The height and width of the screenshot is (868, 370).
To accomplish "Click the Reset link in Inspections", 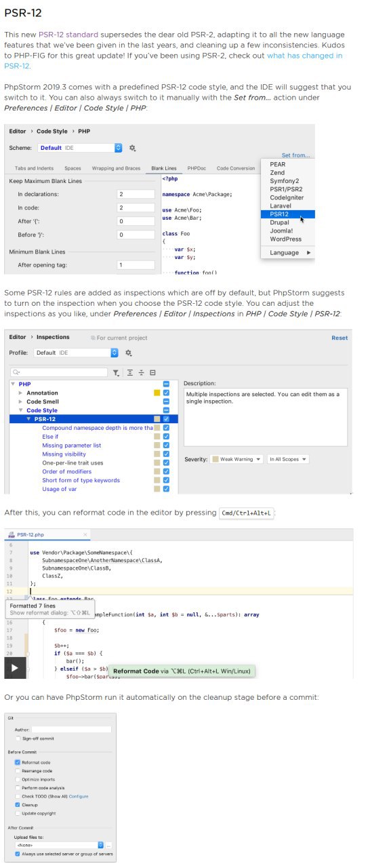I will 340,338.
